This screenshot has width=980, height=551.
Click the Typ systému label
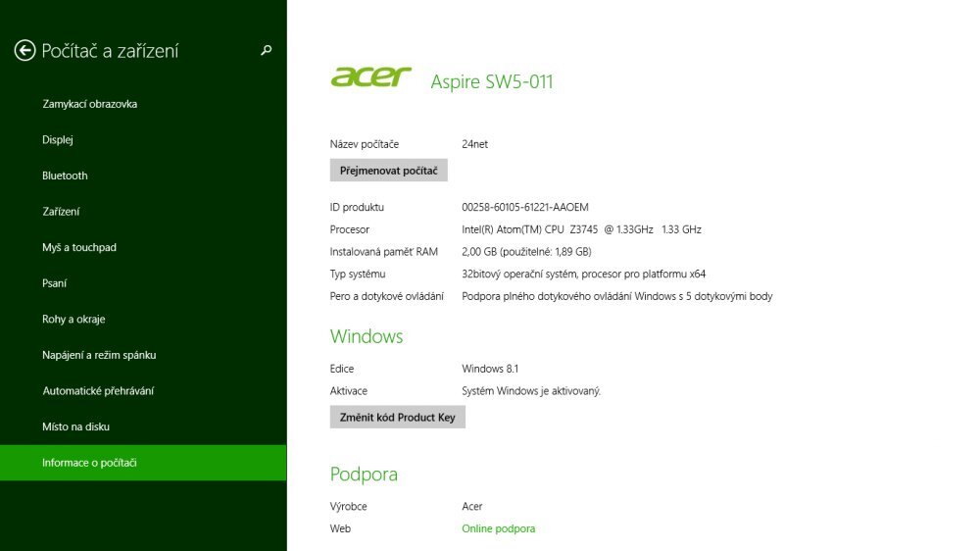358,274
